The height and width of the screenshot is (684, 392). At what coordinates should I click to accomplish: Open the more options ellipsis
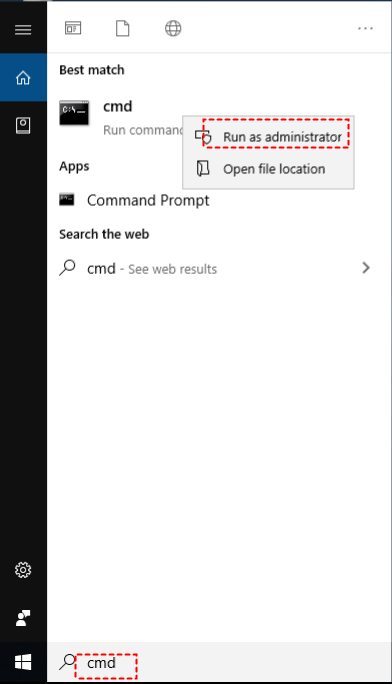[365, 28]
